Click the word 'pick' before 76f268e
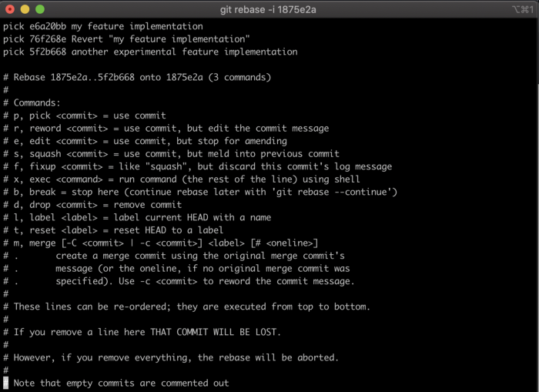The image size is (539, 392). click(x=14, y=39)
